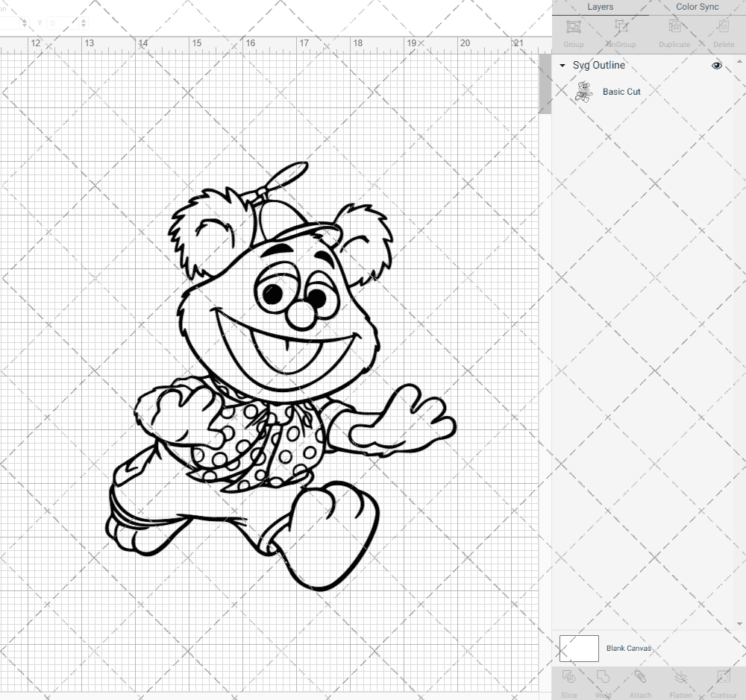Viewport: 746px width, 700px height.
Task: Select the bear outline image on canvas
Action: click(x=280, y=376)
